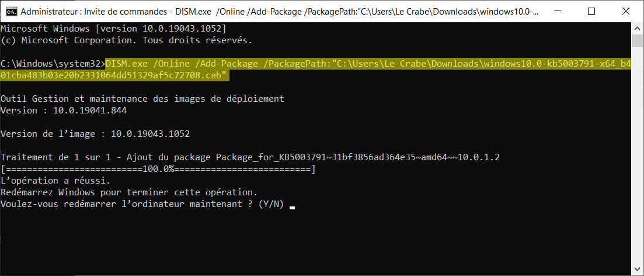
Task: Click the Microsoft Windows version line
Action: click(113, 29)
